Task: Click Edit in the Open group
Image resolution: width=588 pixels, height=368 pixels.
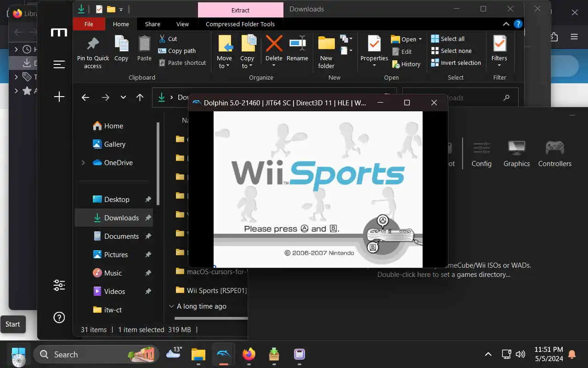Action: (x=402, y=52)
